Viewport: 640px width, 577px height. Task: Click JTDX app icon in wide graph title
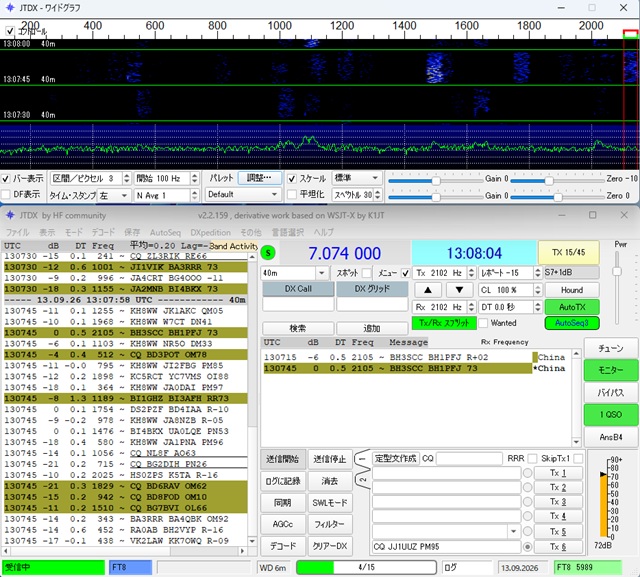coord(10,8)
